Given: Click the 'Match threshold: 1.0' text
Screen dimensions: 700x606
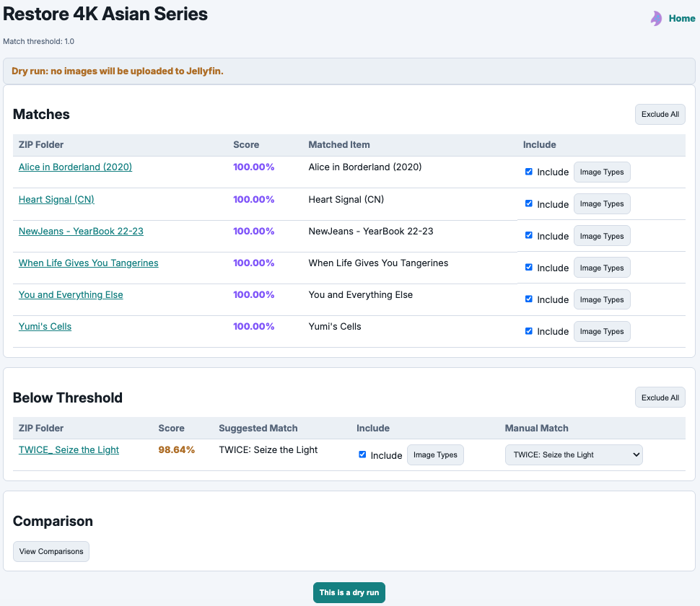Looking at the screenshot, I should (x=38, y=42).
